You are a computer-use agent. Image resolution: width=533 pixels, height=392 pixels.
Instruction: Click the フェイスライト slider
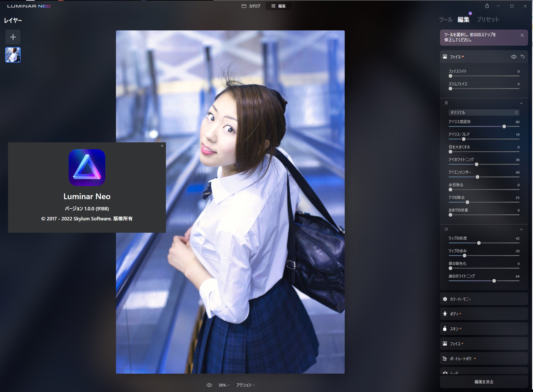coord(484,76)
